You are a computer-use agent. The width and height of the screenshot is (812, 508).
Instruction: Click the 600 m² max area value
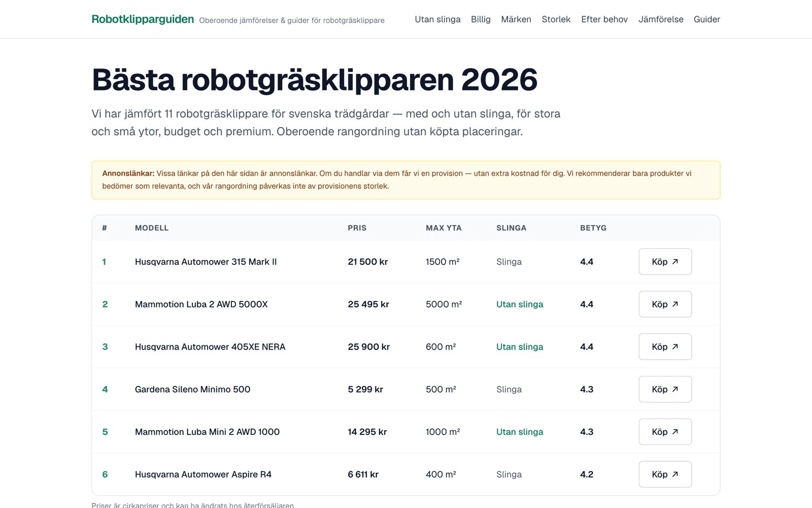441,347
